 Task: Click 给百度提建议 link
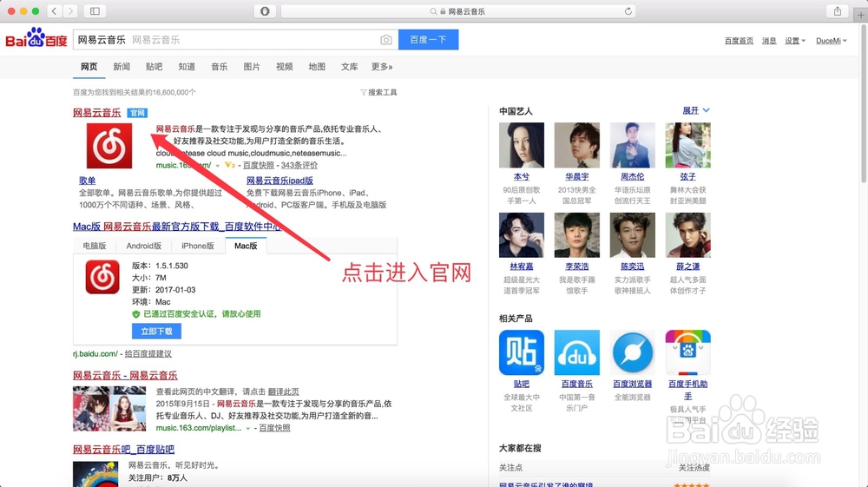(x=148, y=353)
